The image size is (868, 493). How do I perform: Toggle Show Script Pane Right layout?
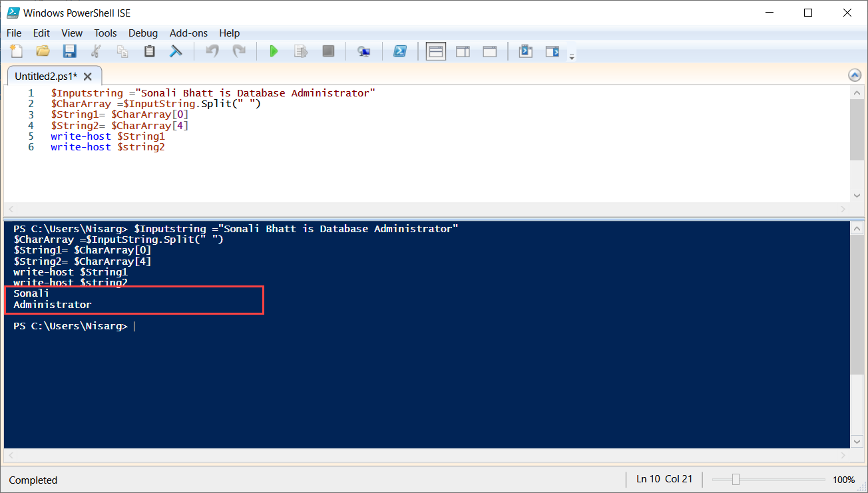pyautogui.click(x=463, y=51)
